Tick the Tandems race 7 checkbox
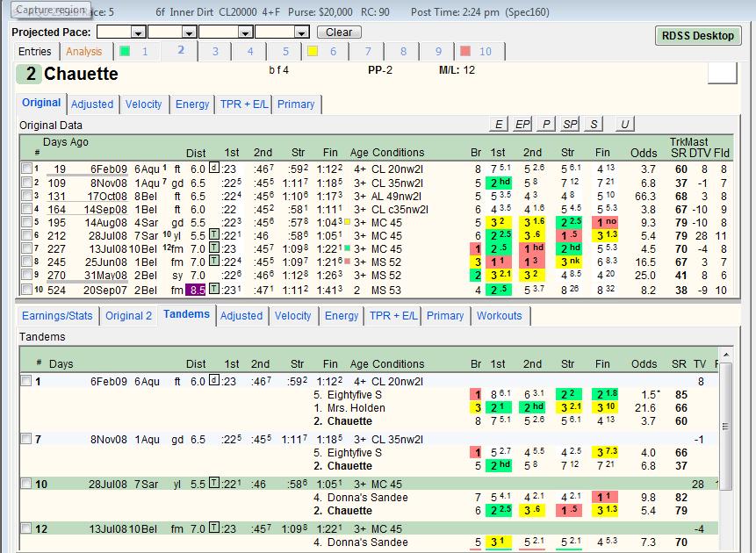This screenshot has width=756, height=553. coord(26,439)
